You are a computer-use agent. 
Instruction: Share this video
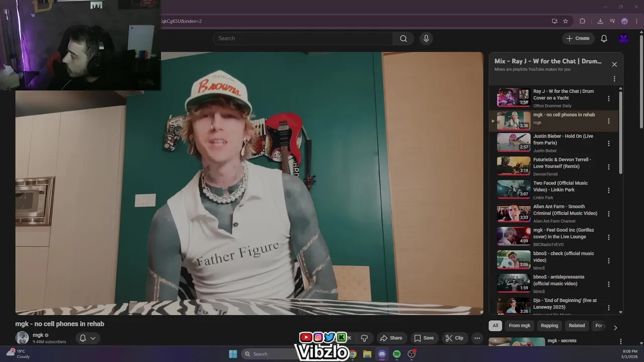tap(391, 338)
